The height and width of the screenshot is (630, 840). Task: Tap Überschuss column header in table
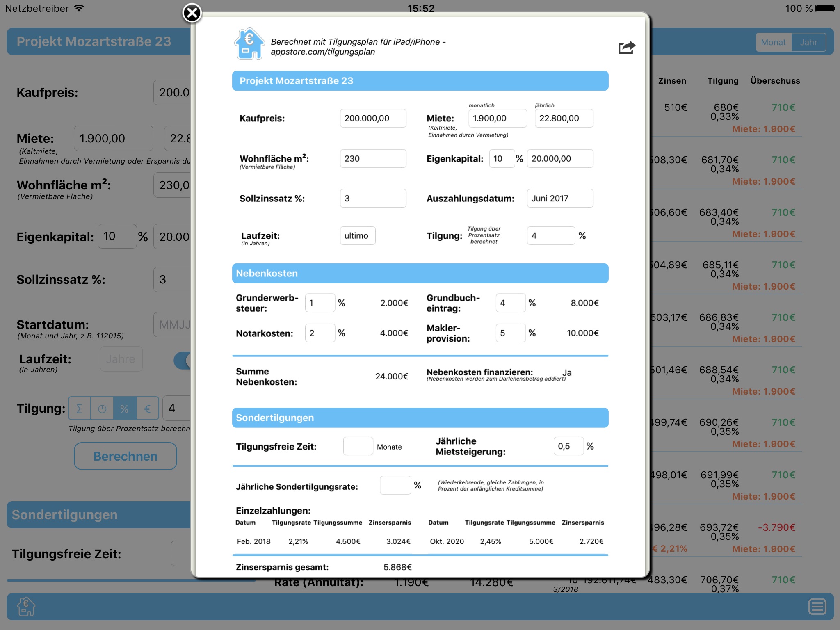(x=775, y=81)
